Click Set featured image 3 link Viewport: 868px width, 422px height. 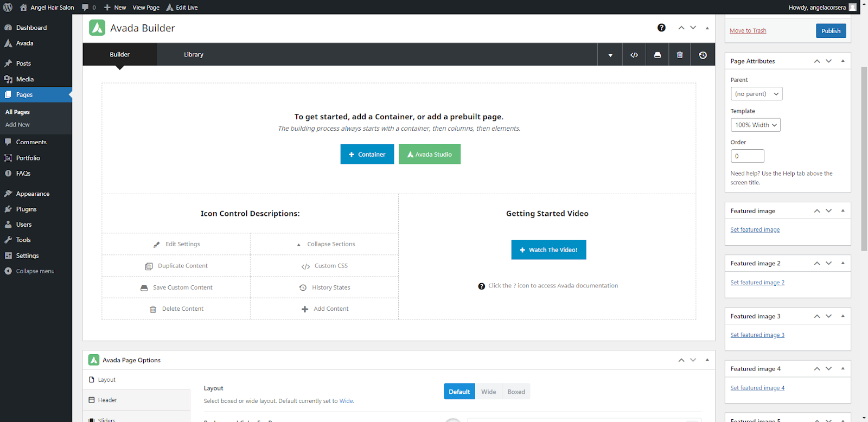click(x=757, y=335)
